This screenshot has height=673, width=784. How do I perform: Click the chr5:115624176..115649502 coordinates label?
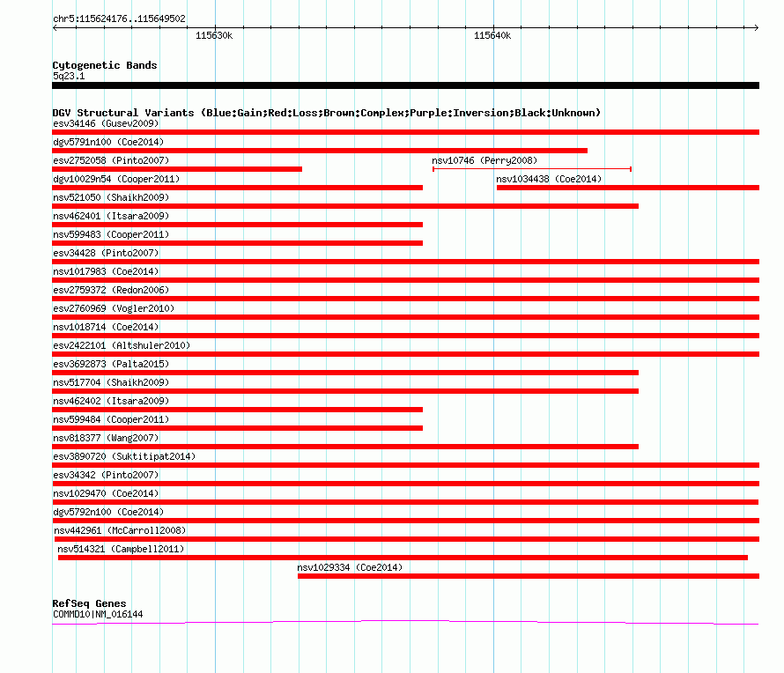click(x=119, y=19)
